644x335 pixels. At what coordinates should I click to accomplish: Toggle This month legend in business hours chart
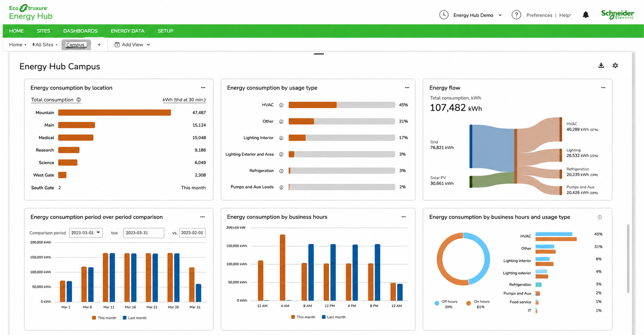pos(303,317)
